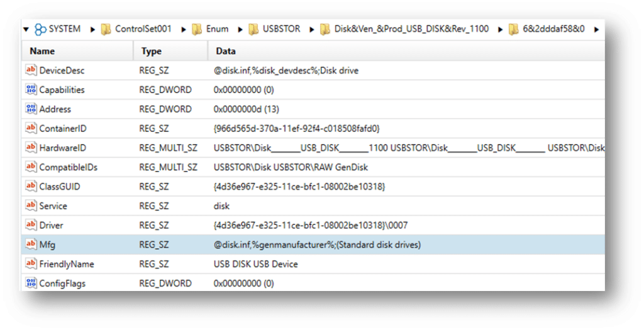Expand the arrow after ControlSet001 breadcrumb
The image size is (644, 330).
click(184, 30)
